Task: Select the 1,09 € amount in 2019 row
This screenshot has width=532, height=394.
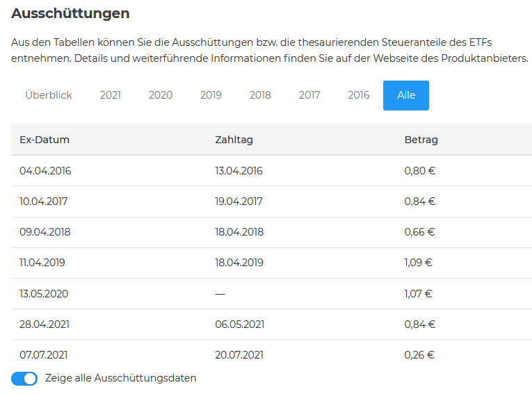Action: point(418,263)
